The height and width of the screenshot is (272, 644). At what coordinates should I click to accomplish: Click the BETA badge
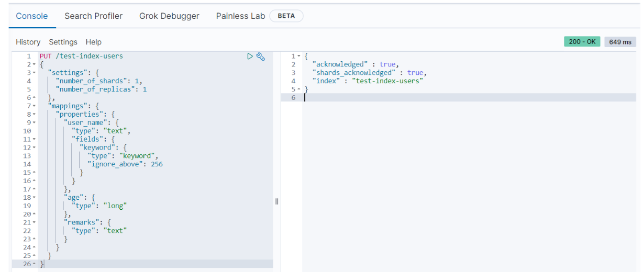(286, 16)
